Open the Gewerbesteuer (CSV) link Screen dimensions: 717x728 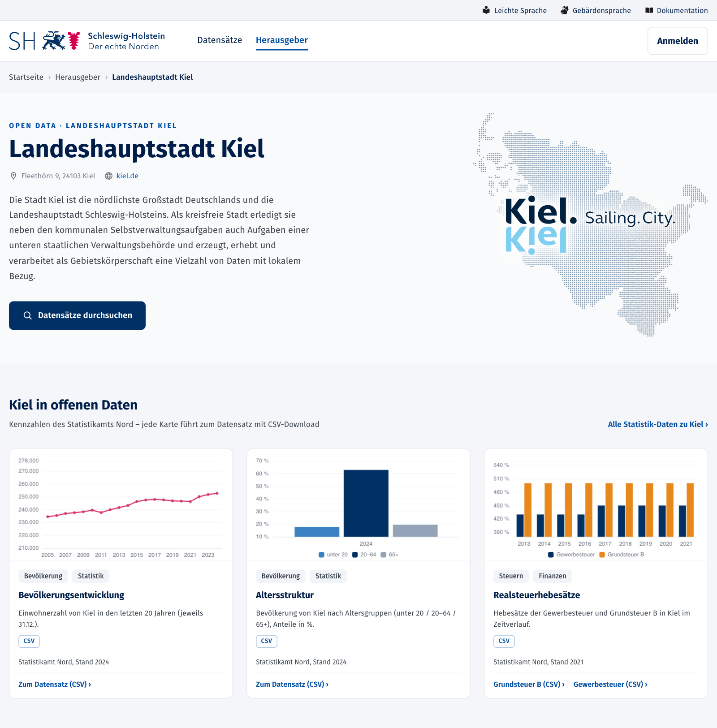(x=610, y=684)
